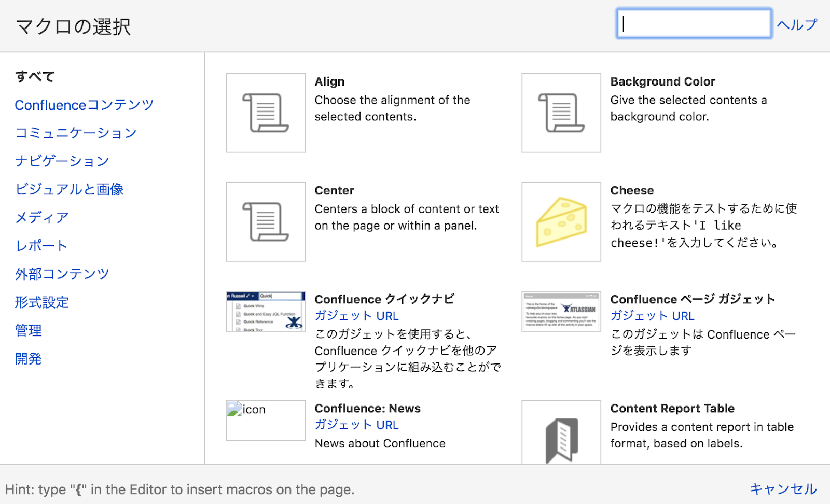Choose the メディア category

[x=41, y=217]
